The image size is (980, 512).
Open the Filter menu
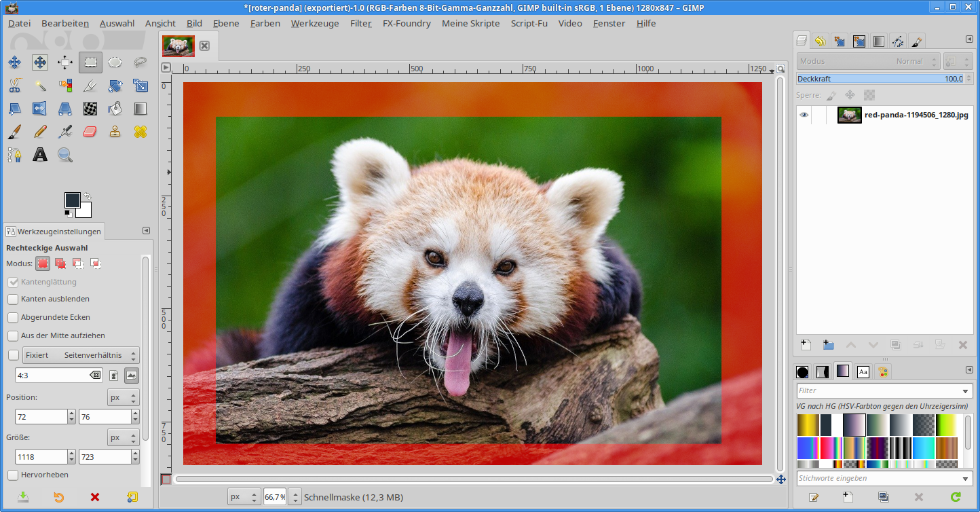(360, 23)
